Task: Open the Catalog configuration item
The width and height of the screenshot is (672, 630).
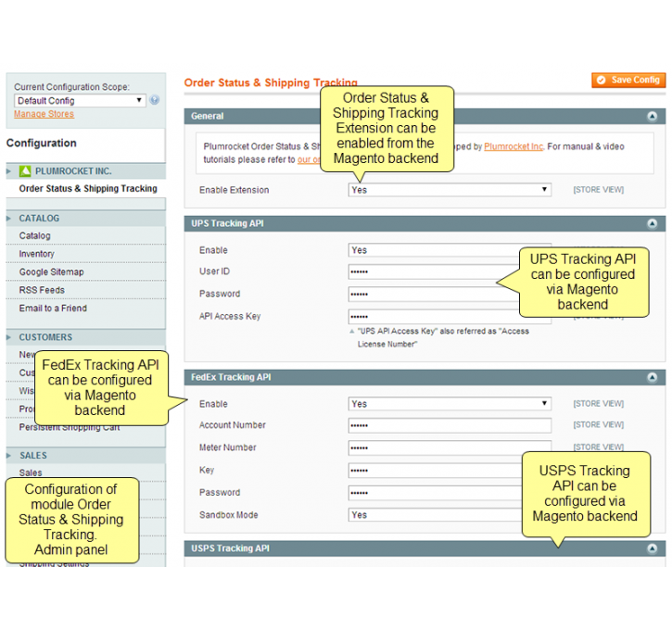Action: point(34,236)
